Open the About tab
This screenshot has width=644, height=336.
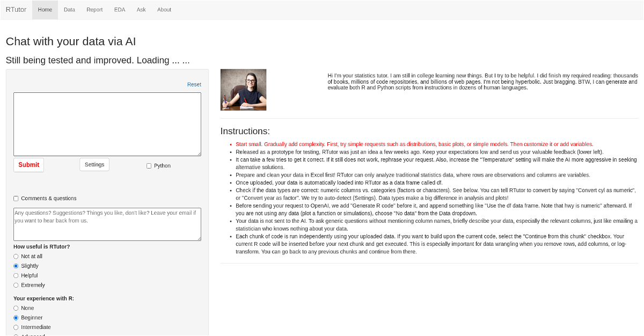coord(164,10)
